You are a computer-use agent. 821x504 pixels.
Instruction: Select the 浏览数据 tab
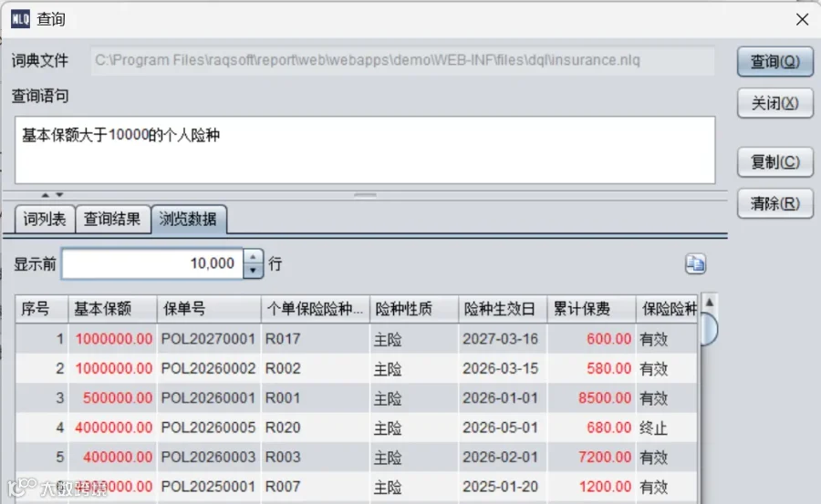click(188, 219)
